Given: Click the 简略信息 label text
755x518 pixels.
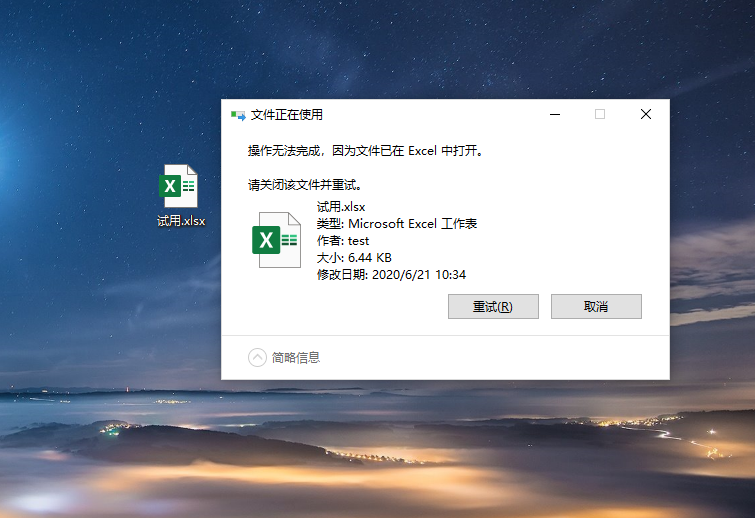Looking at the screenshot, I should (x=296, y=358).
